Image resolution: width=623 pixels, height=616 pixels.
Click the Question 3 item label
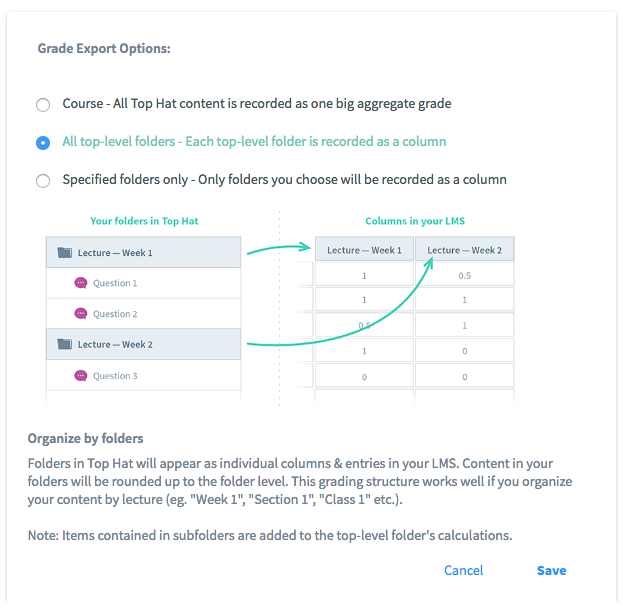pyautogui.click(x=115, y=376)
